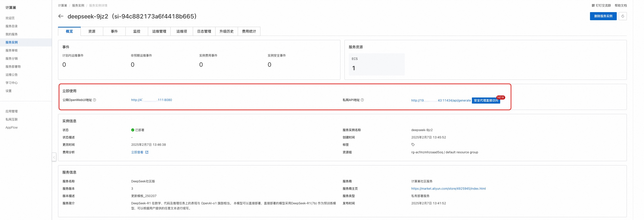This screenshot has height=220, width=644.
Task: Click the 安全代理直接访问 button
Action: [x=486, y=101]
